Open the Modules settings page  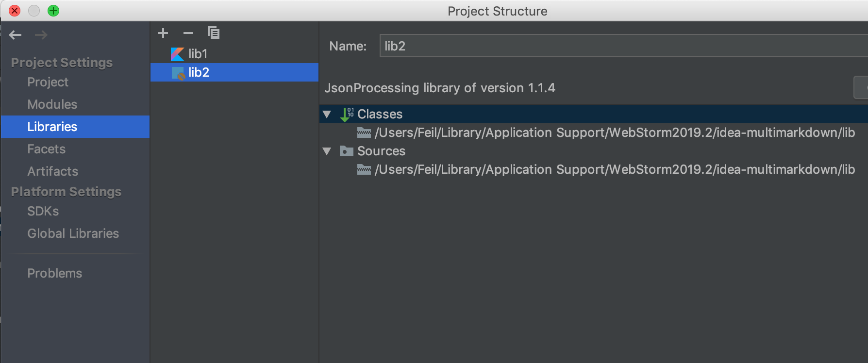(52, 104)
